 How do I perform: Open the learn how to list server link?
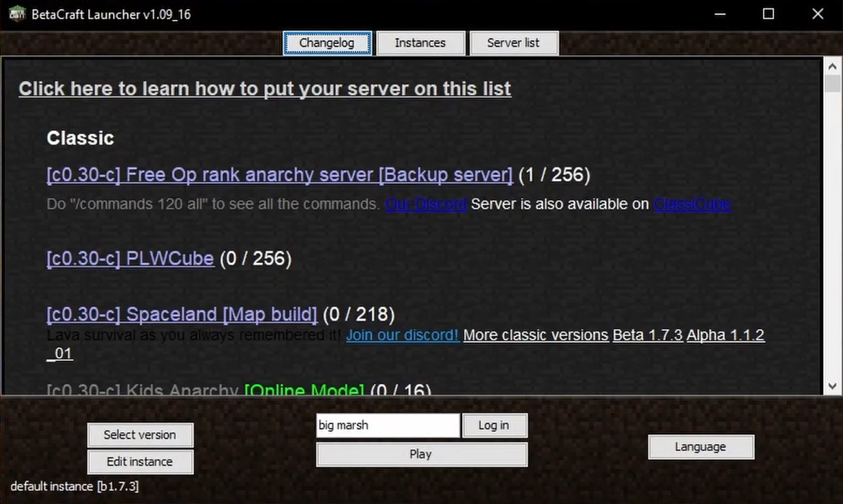[264, 89]
